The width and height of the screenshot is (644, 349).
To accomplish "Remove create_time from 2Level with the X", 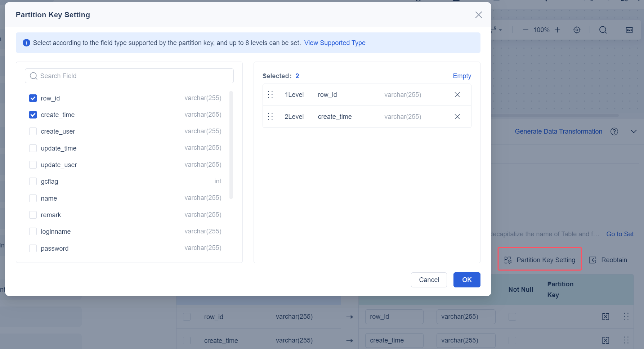I will tap(457, 116).
